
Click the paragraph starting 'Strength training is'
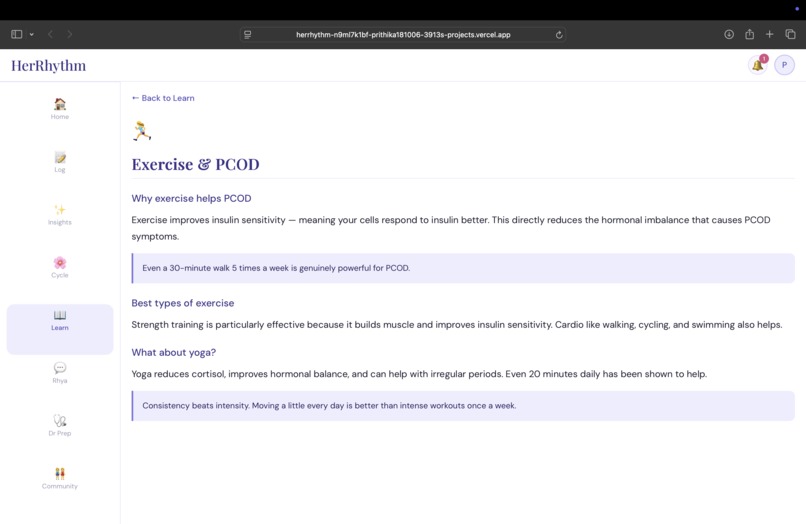pyautogui.click(x=456, y=325)
